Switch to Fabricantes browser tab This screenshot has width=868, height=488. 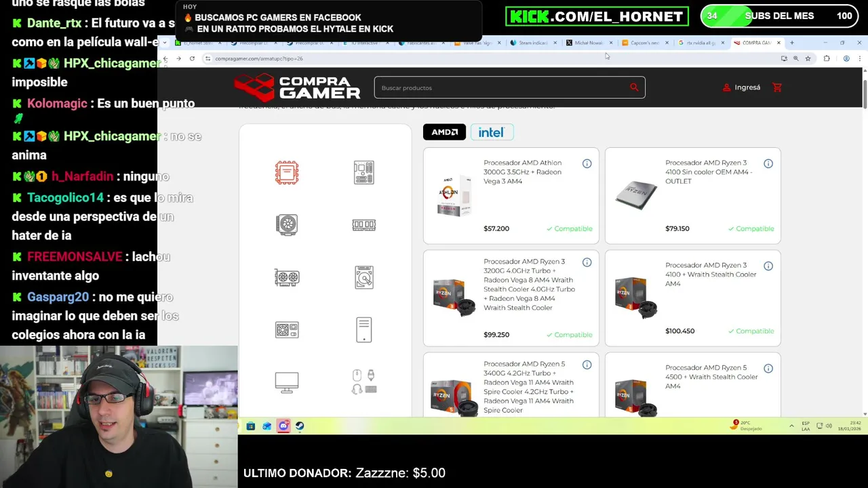(421, 43)
